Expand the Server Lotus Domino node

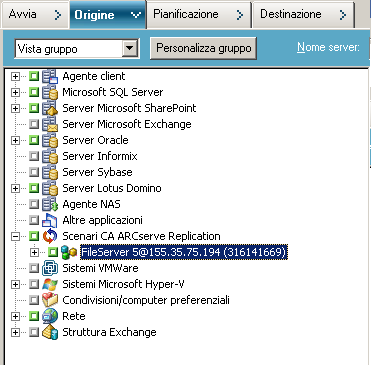(x=15, y=188)
